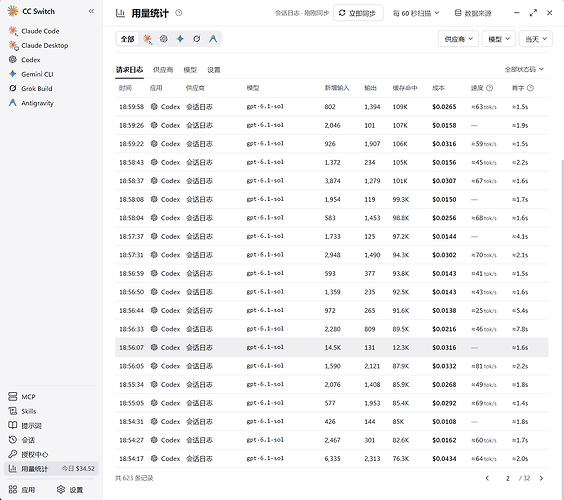
Task: Open MCP section in sidebar
Action: coord(22,397)
